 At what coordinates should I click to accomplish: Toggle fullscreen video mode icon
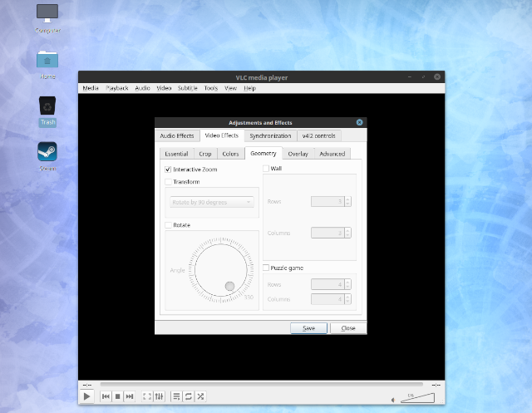tap(147, 396)
